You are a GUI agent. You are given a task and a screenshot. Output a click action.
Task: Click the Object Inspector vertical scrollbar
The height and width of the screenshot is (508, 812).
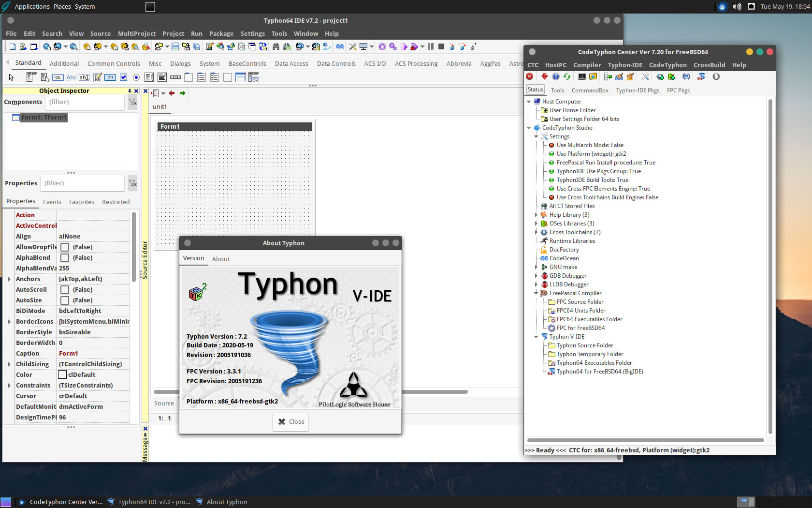[x=134, y=247]
